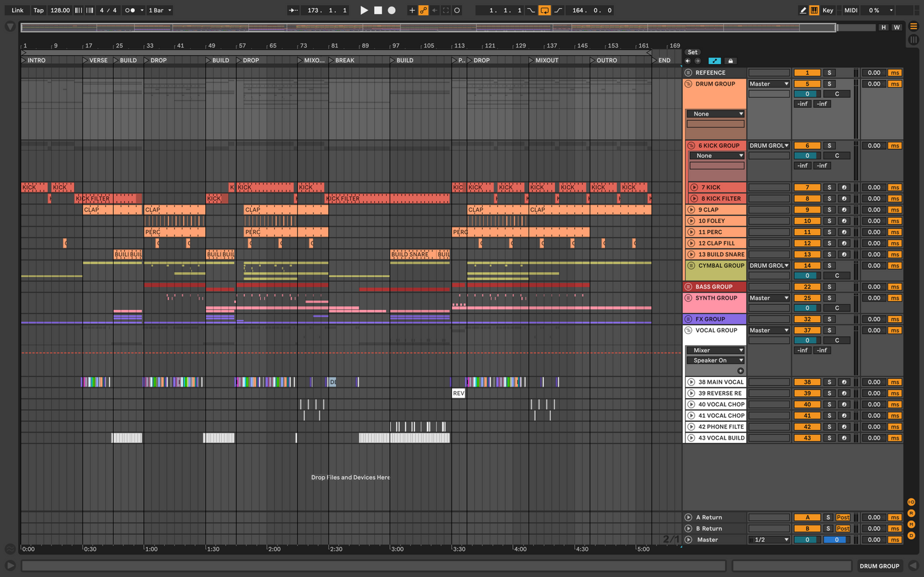Click the Arrangement Record button
The height and width of the screenshot is (577, 924).
pos(392,10)
